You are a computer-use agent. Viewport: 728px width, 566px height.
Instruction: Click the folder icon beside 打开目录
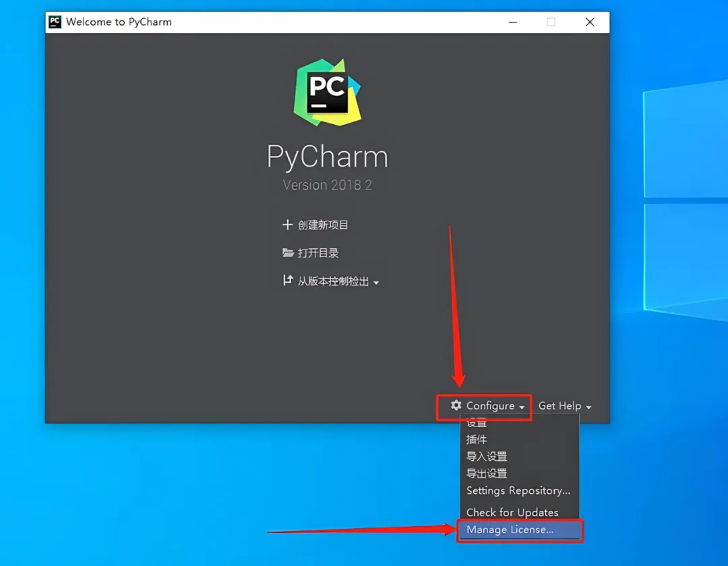click(x=288, y=253)
